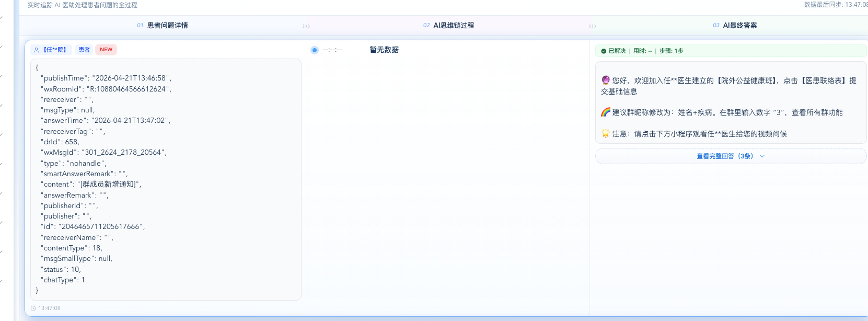Click the 【任**院】 name tag
This screenshot has height=321, width=868.
coord(55,50)
